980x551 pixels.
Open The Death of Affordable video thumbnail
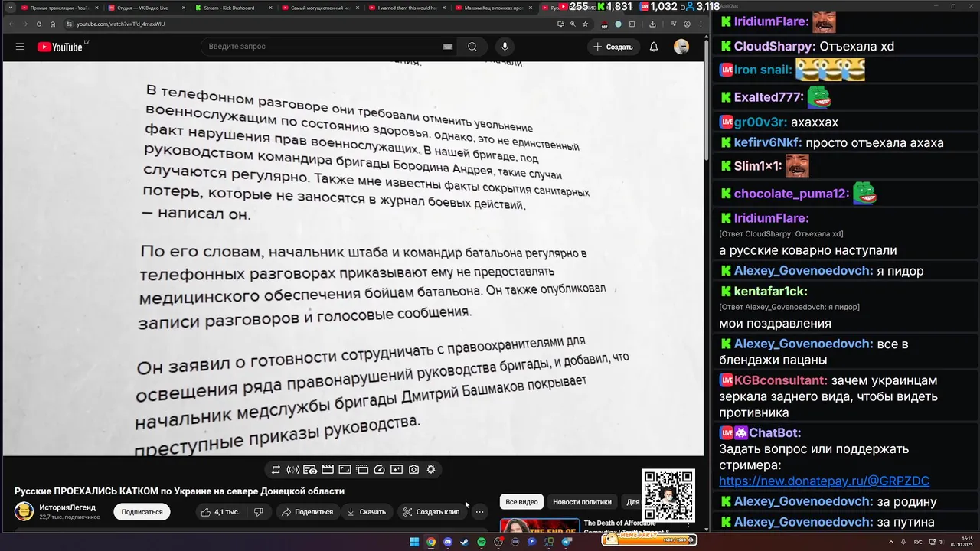(540, 526)
